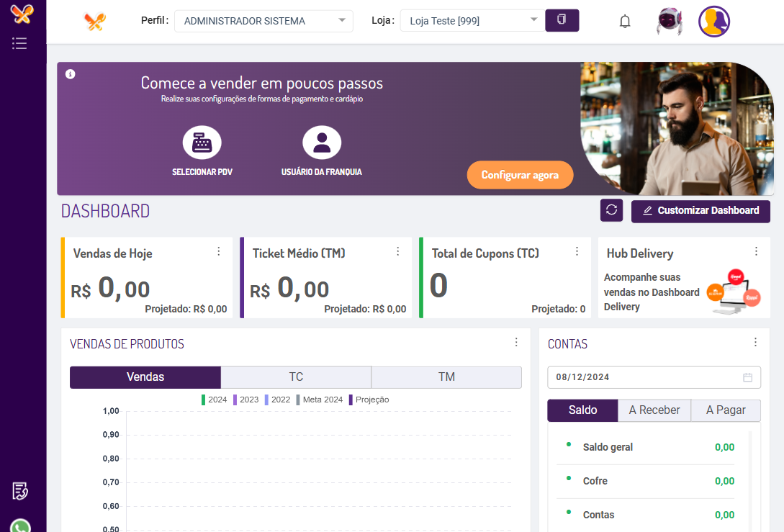Image resolution: width=784 pixels, height=532 pixels.
Task: Refresh the dashboard with the reload icon
Action: coord(611,210)
